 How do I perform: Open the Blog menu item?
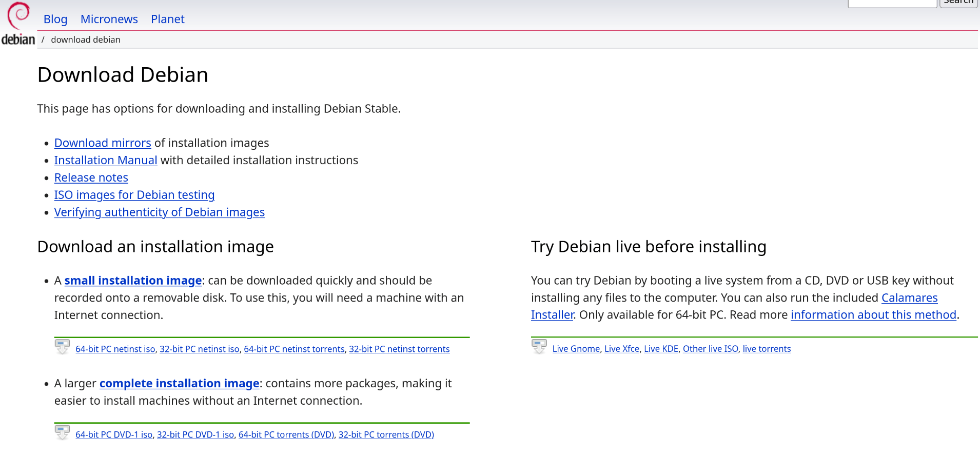point(55,19)
